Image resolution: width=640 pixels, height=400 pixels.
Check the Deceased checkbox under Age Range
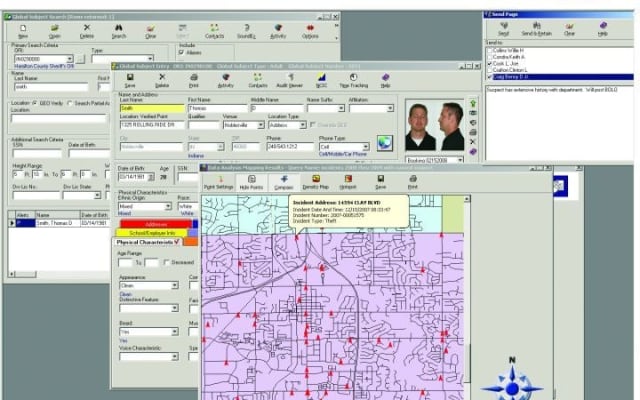coord(165,262)
